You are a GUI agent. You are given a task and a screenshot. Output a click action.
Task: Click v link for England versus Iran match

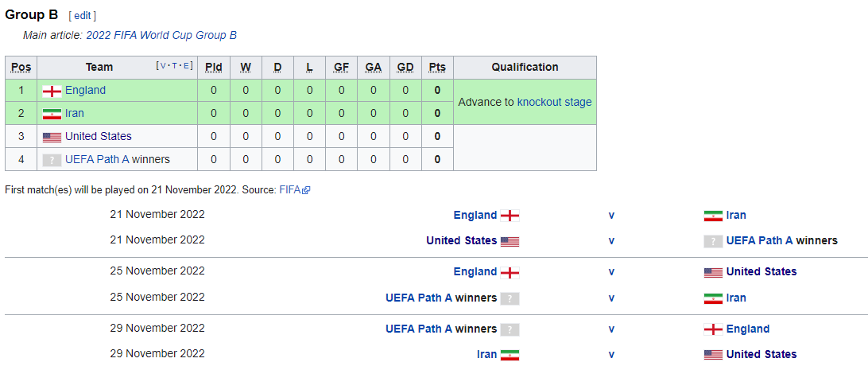tap(612, 216)
